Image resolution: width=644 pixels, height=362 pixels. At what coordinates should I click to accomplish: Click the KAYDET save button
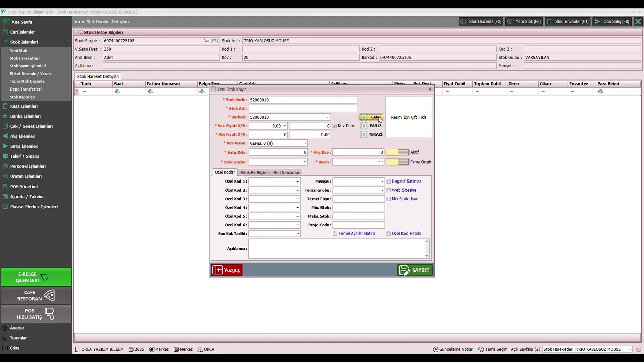(415, 270)
